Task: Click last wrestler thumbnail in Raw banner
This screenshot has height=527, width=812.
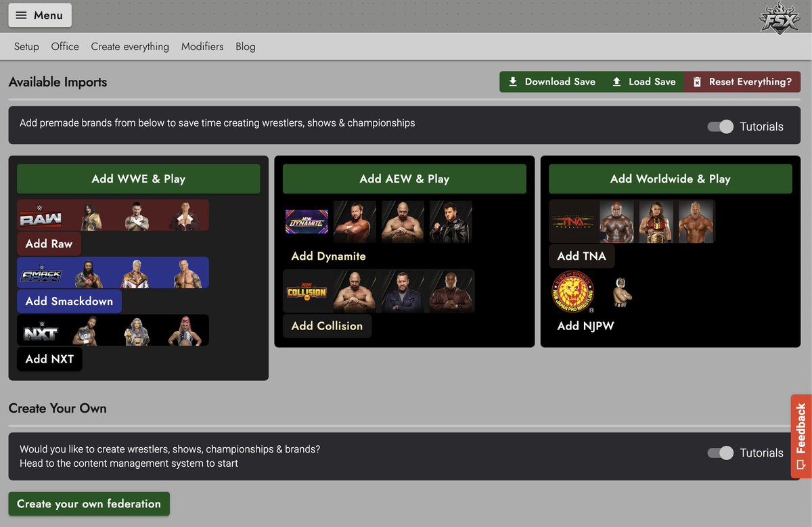Action: coord(185,216)
